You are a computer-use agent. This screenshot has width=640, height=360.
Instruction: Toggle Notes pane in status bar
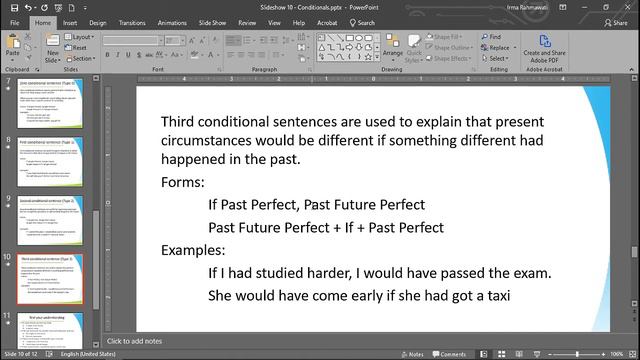413,354
